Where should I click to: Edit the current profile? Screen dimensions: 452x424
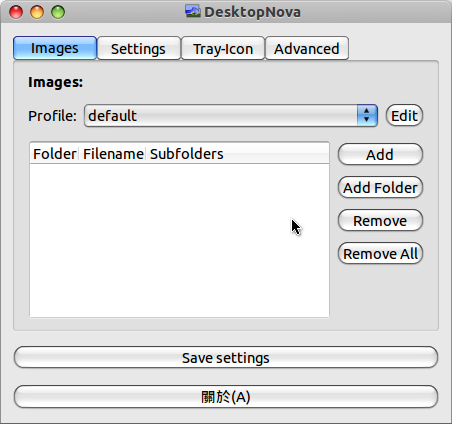(404, 115)
